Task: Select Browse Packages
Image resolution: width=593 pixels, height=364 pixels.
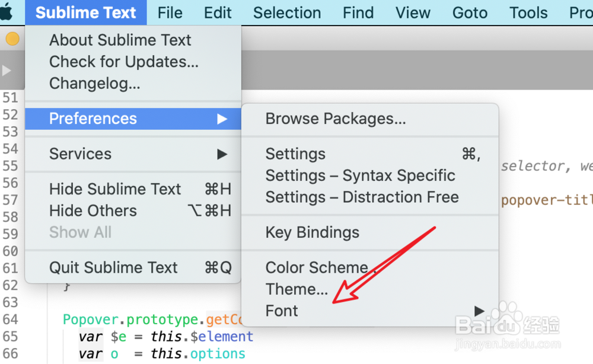Action: coord(336,119)
